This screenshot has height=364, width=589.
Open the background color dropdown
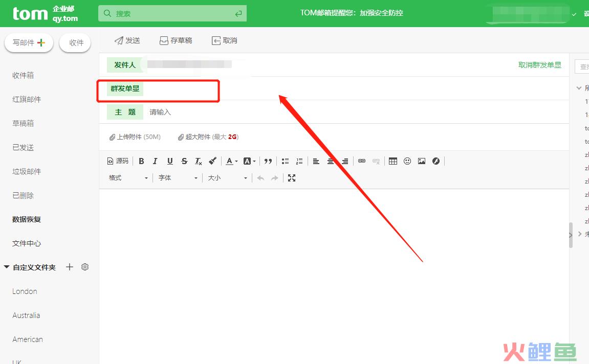pos(249,161)
